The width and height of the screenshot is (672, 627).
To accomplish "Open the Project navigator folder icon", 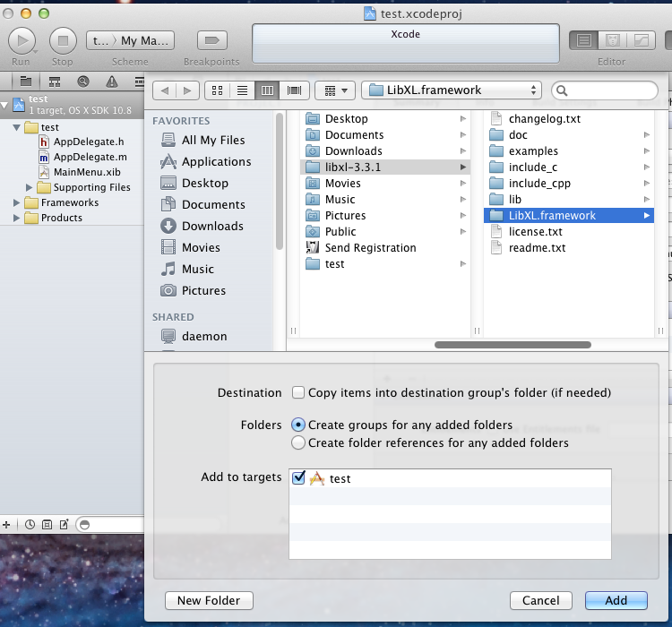I will [26, 81].
